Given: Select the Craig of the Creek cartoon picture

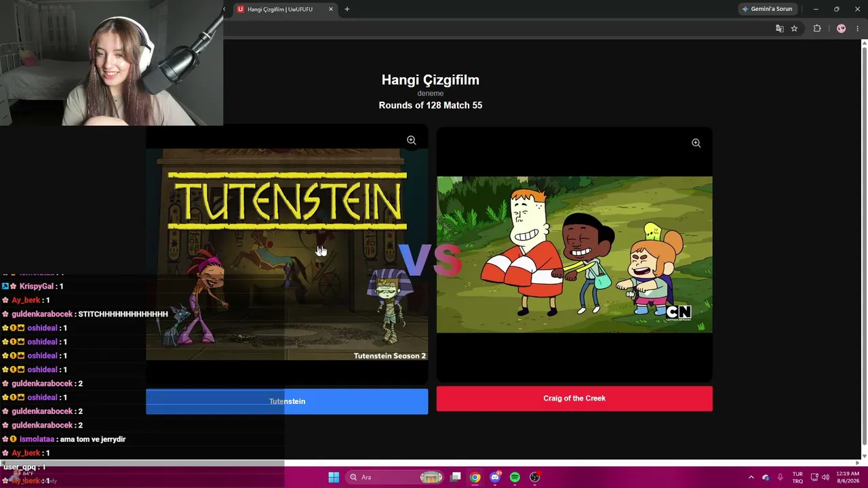Looking at the screenshot, I should (574, 255).
